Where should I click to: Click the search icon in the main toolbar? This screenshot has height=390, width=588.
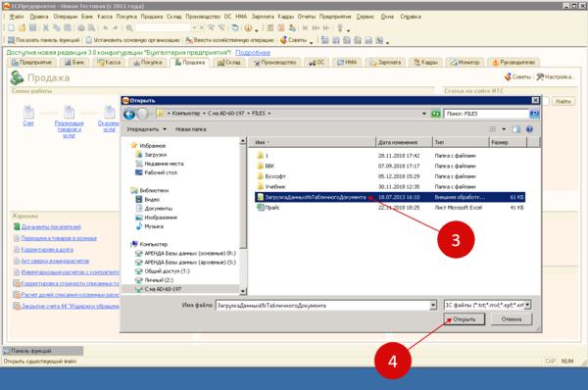pos(129,28)
